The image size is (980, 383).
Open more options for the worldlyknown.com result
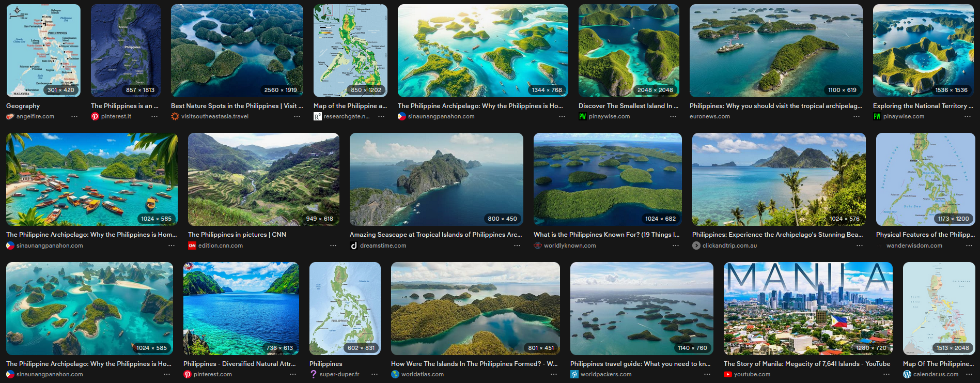tap(676, 246)
